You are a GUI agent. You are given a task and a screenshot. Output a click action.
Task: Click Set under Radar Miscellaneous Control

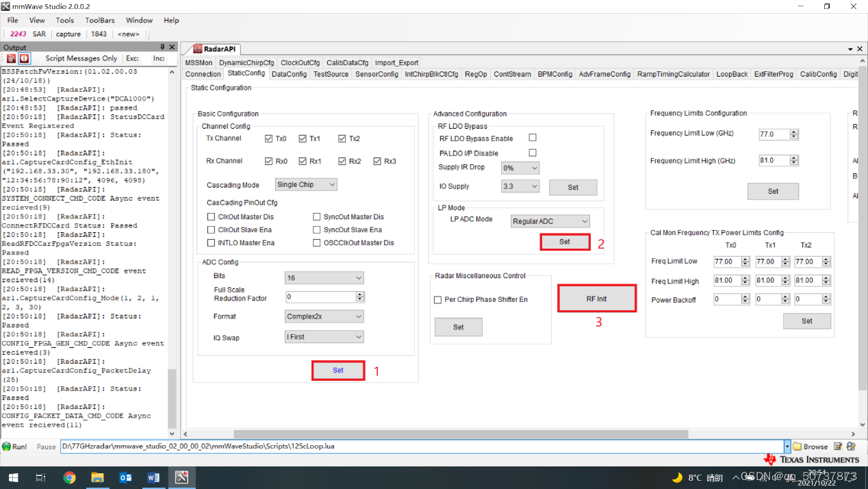coord(459,327)
